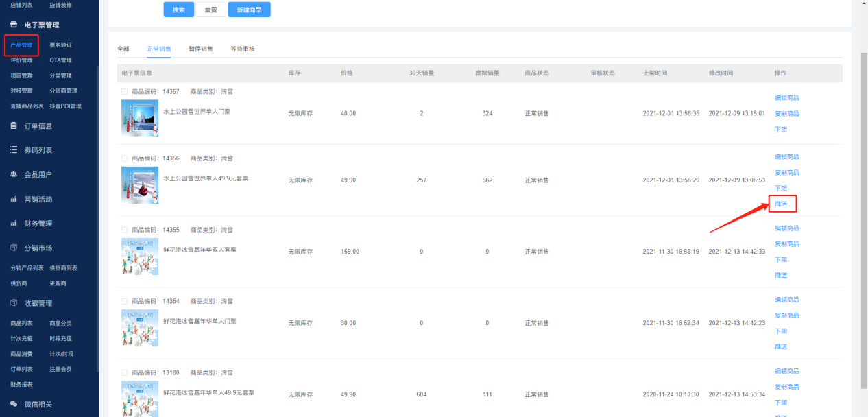The image size is (868, 417).
Task: Click the 电子票管理 section icon in sidebar
Action: click(x=14, y=25)
